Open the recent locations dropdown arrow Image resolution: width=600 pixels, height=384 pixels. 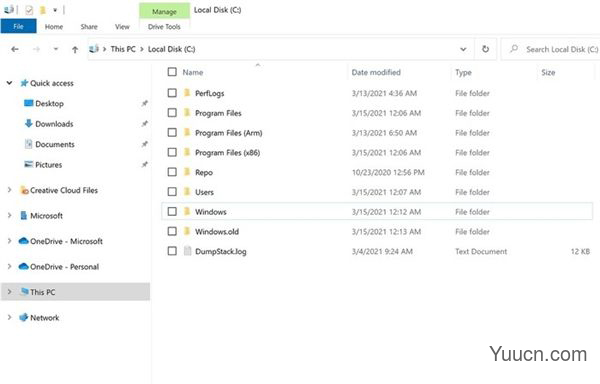(56, 49)
